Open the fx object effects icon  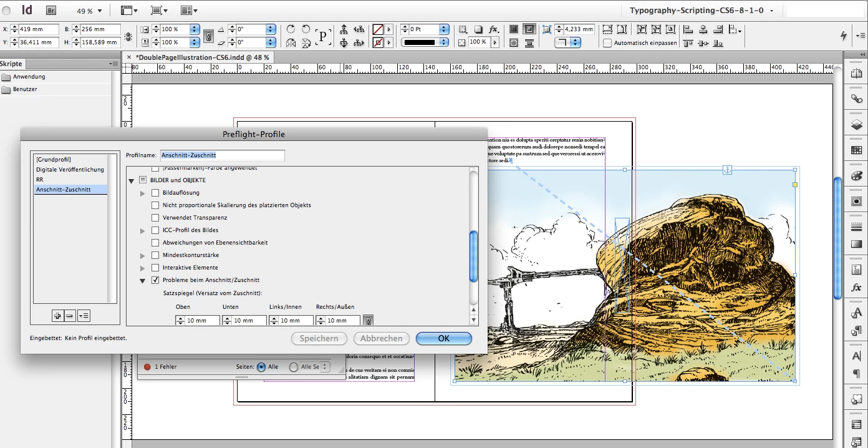[494, 29]
